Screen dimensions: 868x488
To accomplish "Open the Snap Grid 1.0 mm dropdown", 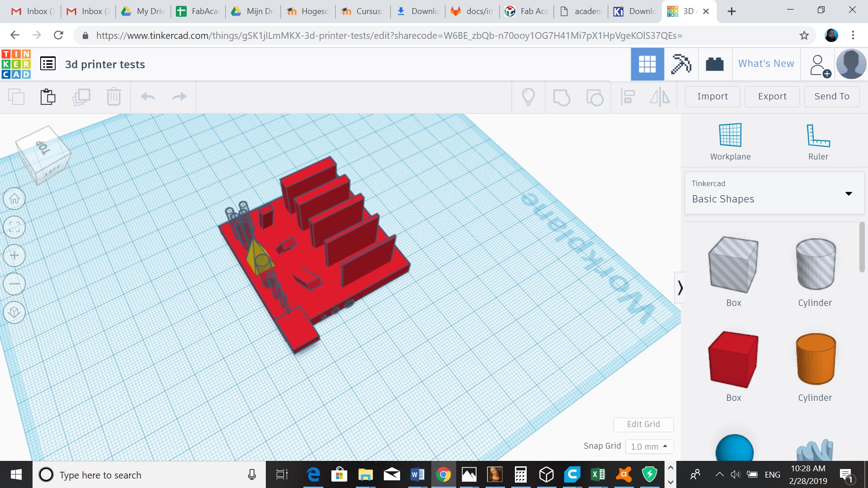I will [649, 446].
